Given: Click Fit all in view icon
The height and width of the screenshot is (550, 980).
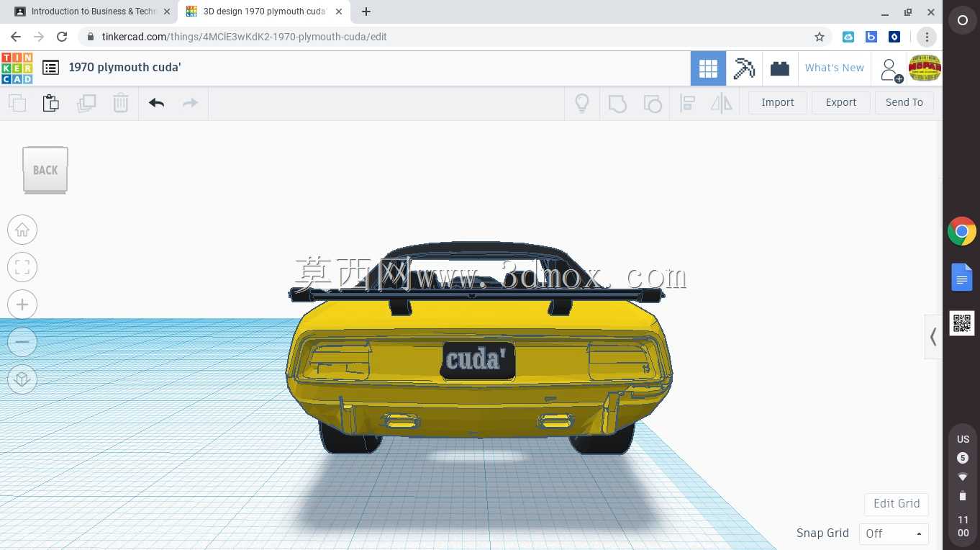Looking at the screenshot, I should click(x=22, y=267).
